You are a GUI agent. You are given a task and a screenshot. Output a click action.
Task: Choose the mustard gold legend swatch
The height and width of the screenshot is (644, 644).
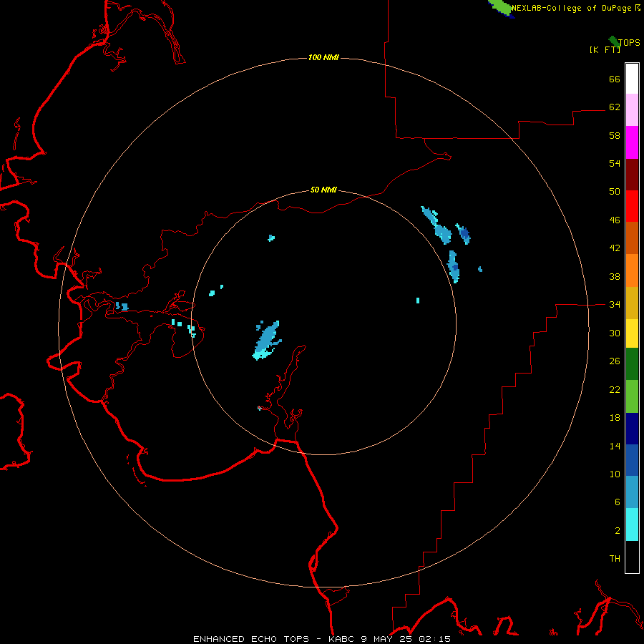coord(632,303)
